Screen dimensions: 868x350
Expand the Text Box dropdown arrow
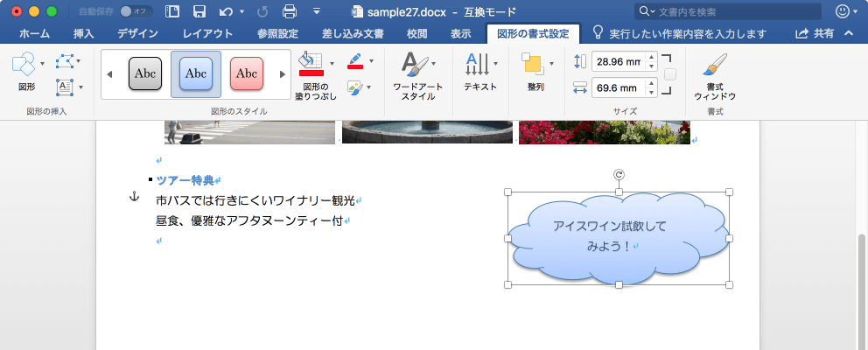[80, 87]
